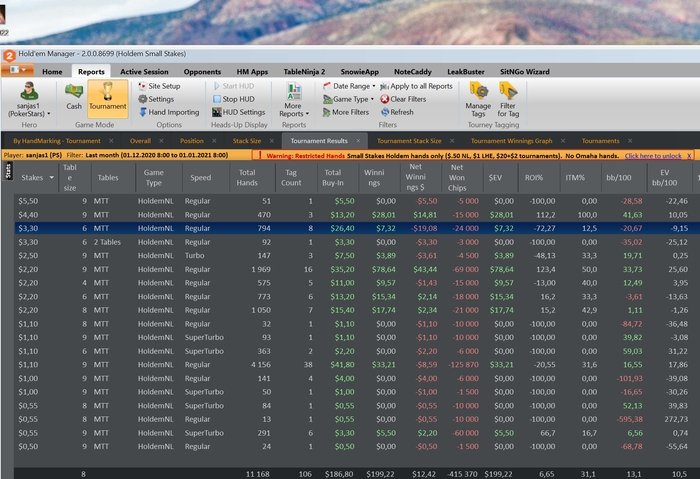
Task: Open Active Session tab
Action: pos(144,71)
